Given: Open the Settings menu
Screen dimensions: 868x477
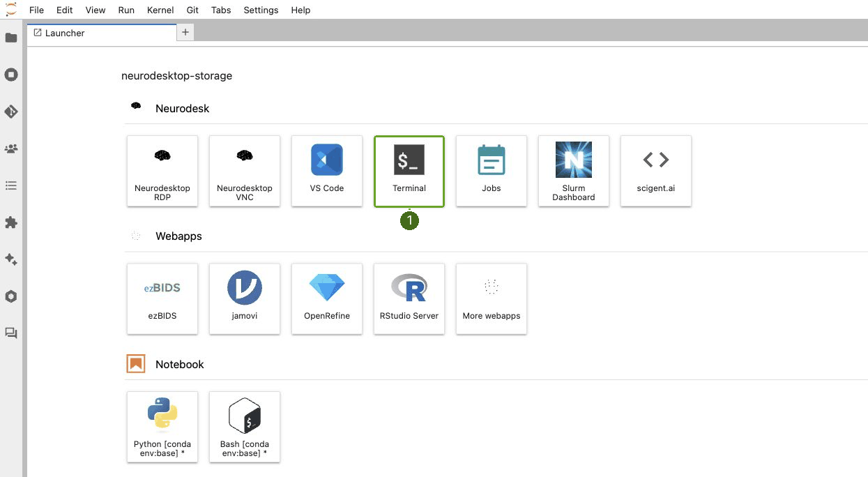Looking at the screenshot, I should coord(261,10).
